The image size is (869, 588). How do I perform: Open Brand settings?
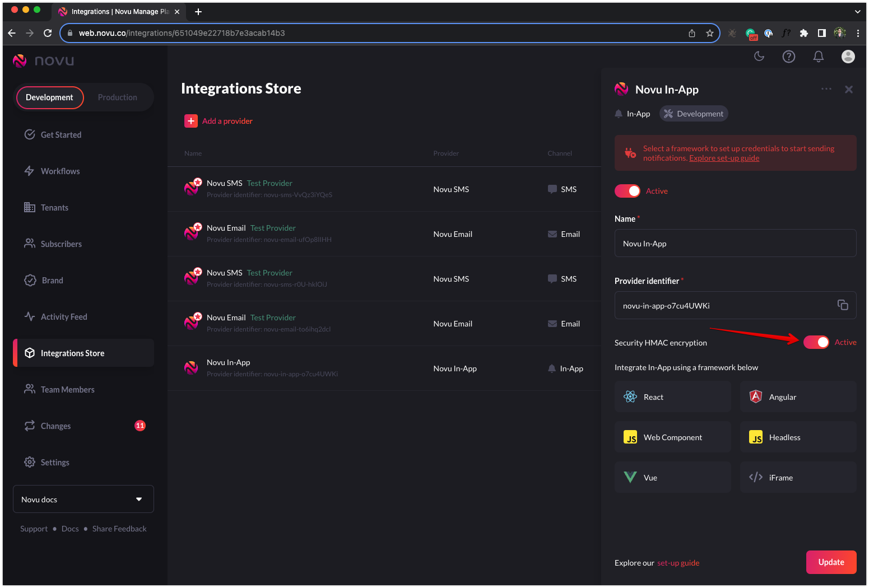pos(83,280)
